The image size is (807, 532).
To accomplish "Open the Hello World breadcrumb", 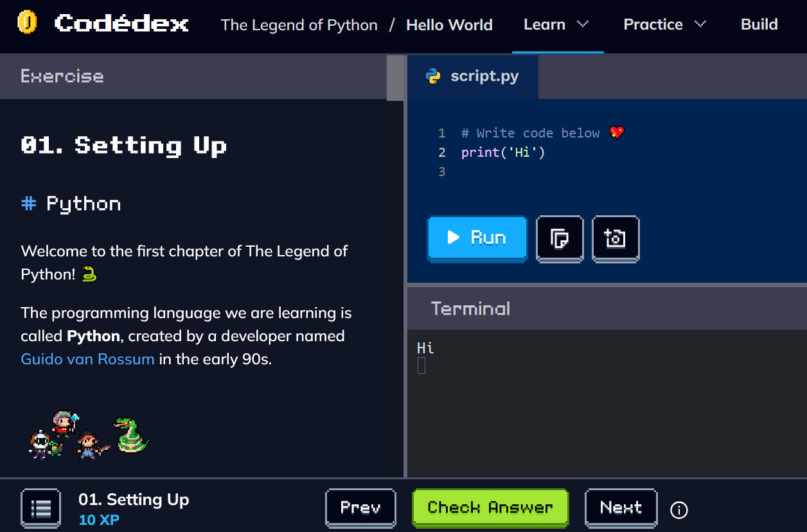I will tap(449, 25).
